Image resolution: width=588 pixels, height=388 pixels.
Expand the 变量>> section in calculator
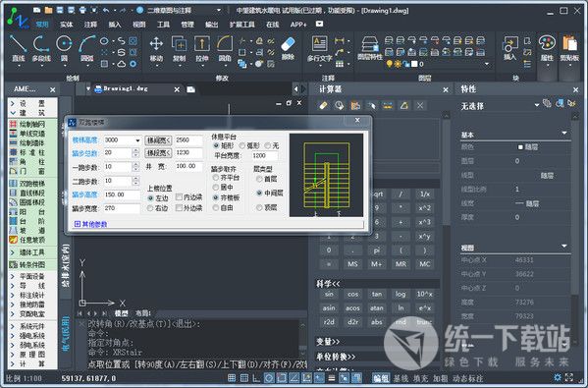pyautogui.click(x=328, y=342)
